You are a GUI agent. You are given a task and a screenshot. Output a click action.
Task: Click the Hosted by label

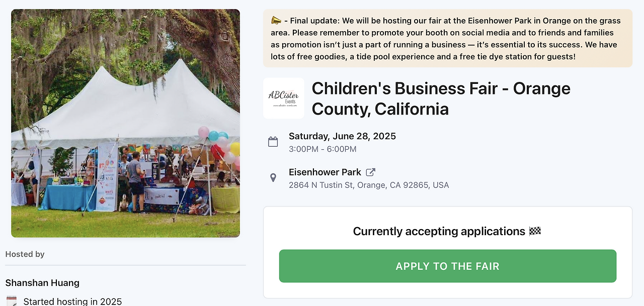pos(25,254)
